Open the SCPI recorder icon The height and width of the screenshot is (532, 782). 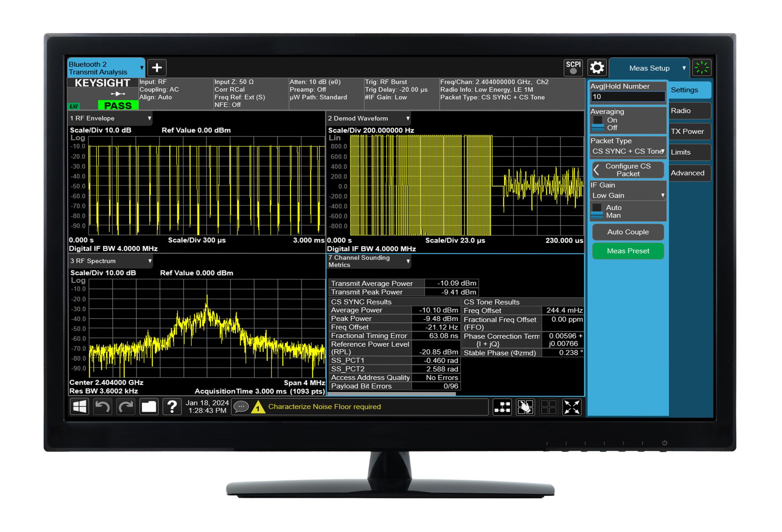(x=573, y=68)
